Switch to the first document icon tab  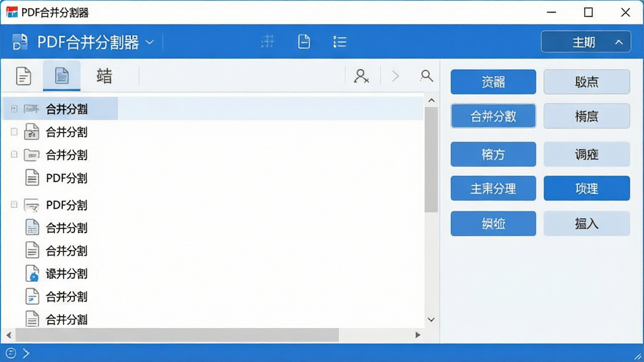[23, 76]
